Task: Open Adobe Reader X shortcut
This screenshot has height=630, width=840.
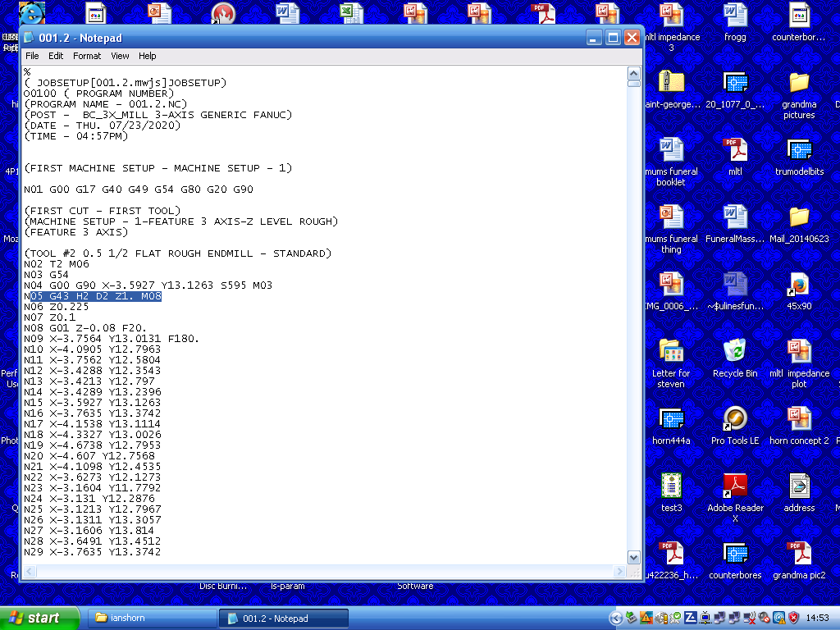Action: pos(734,486)
